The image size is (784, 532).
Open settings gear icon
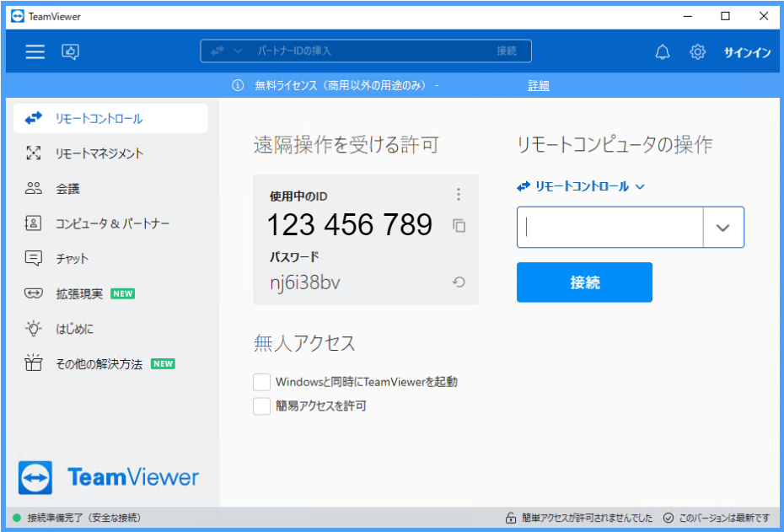(697, 52)
